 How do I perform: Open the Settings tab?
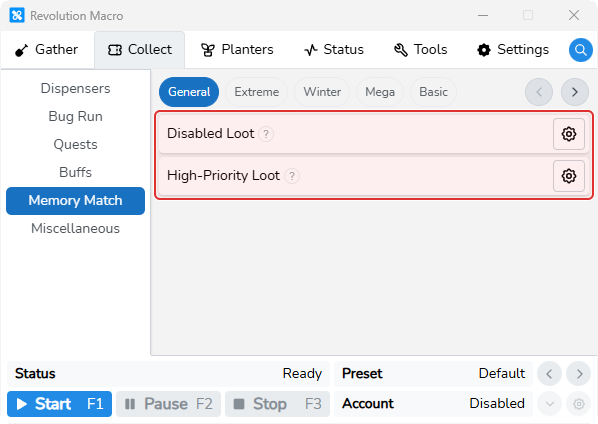[513, 50]
